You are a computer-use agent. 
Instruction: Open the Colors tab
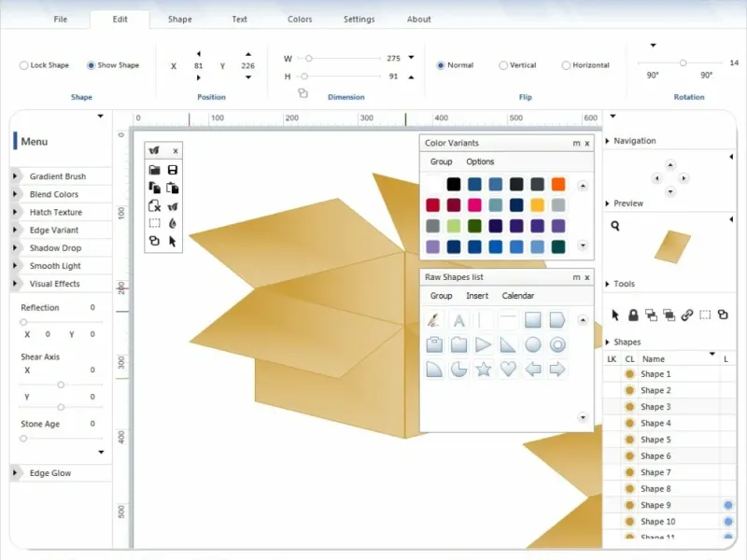300,20
